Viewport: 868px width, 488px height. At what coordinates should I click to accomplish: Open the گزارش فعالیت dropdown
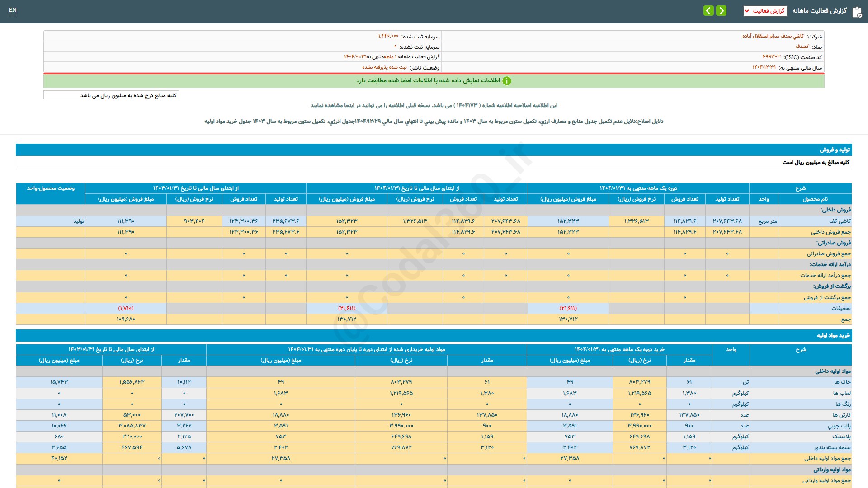pyautogui.click(x=765, y=11)
